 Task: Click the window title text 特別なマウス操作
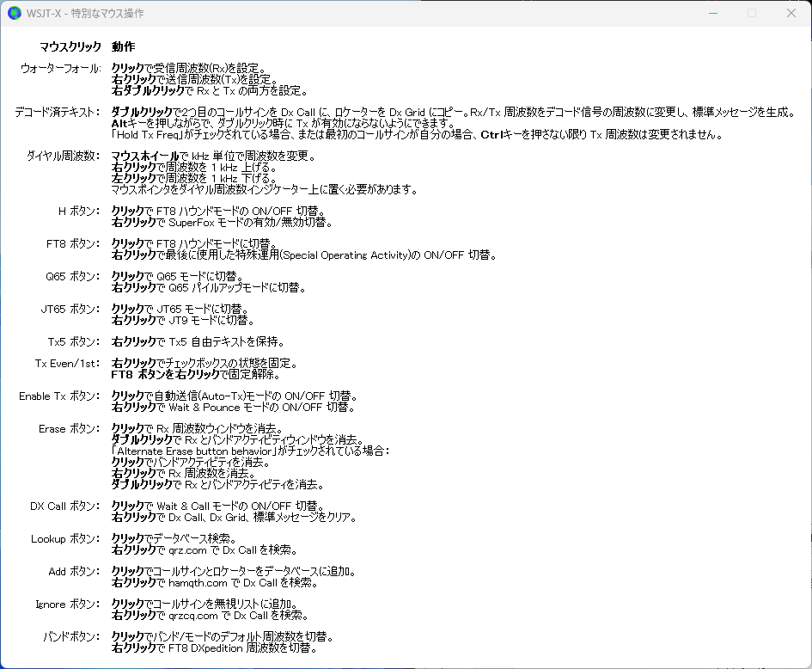tap(107, 14)
